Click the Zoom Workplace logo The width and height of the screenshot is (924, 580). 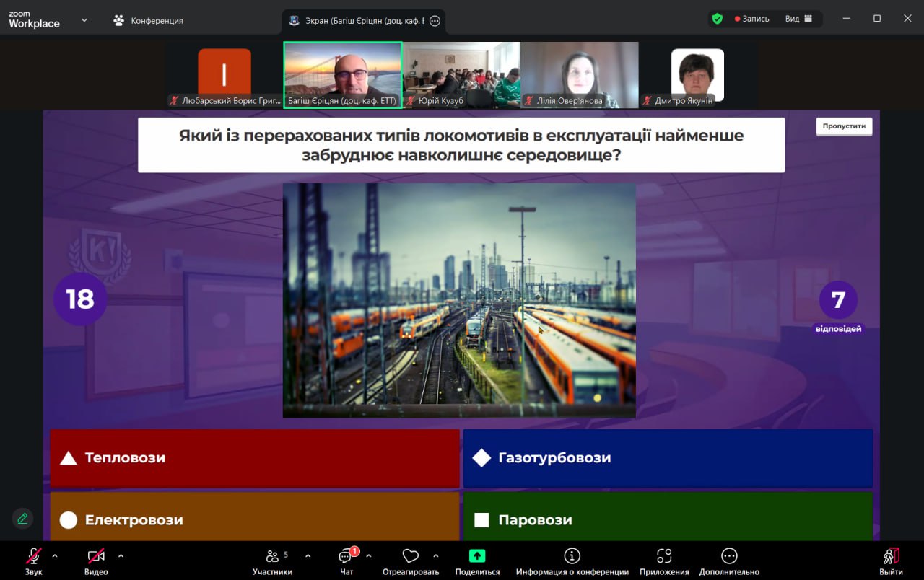tap(34, 20)
